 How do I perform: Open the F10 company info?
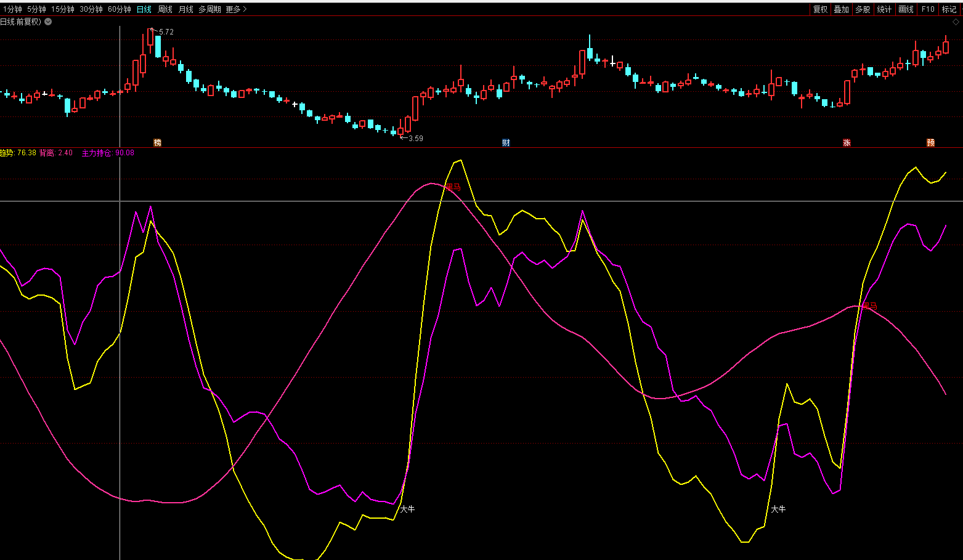click(927, 9)
